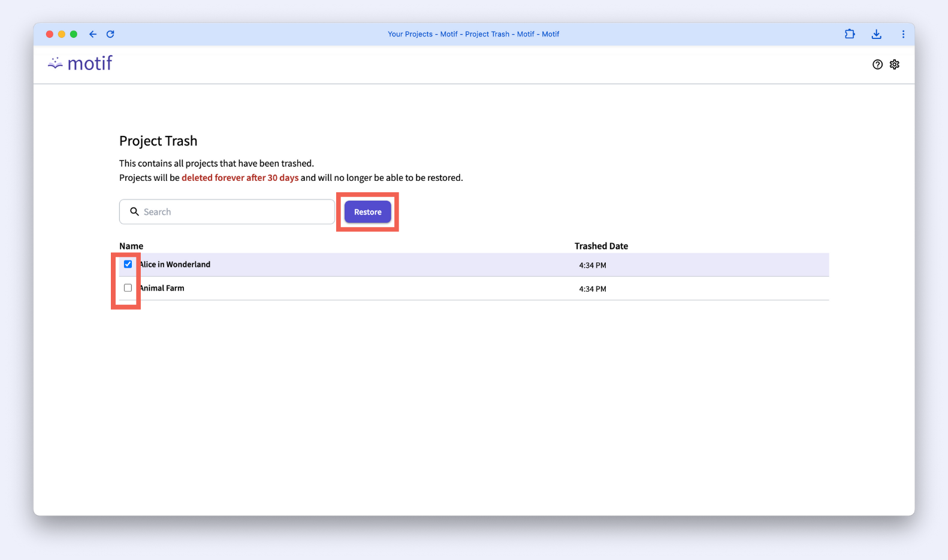Open the browser downloads icon
The width and height of the screenshot is (948, 560).
click(877, 34)
